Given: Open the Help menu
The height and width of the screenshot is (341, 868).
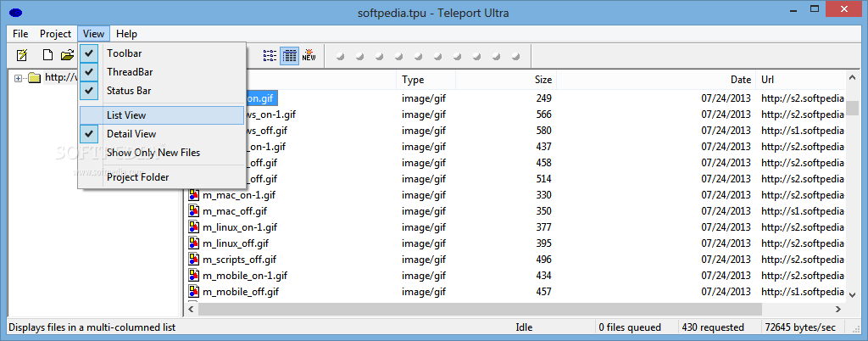Looking at the screenshot, I should 127,34.
